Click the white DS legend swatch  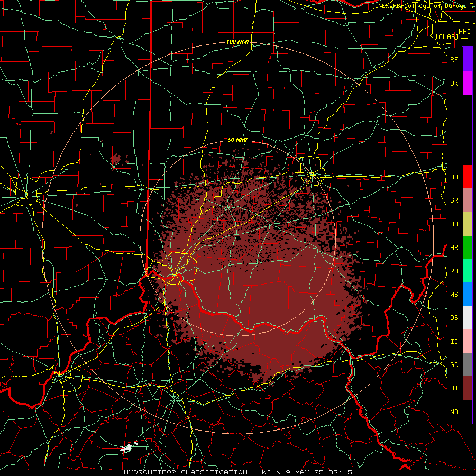point(467,317)
